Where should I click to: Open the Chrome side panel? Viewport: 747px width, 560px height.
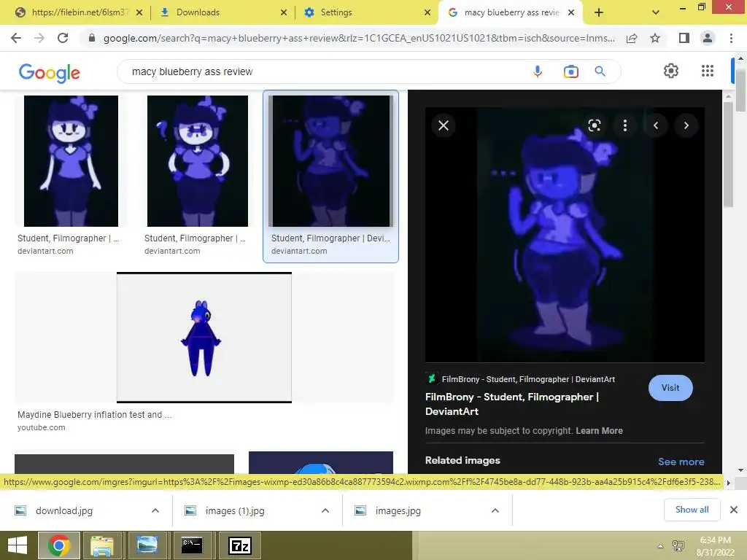684,38
